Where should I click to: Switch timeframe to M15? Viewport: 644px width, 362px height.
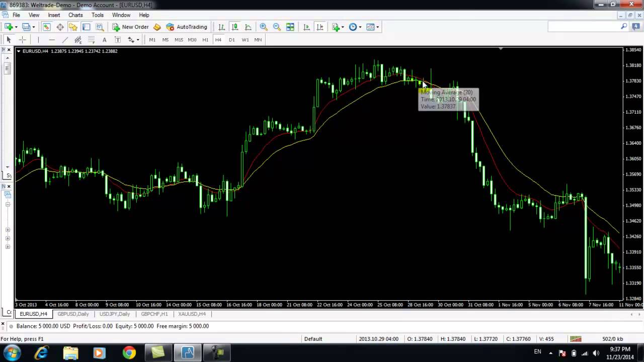point(179,40)
